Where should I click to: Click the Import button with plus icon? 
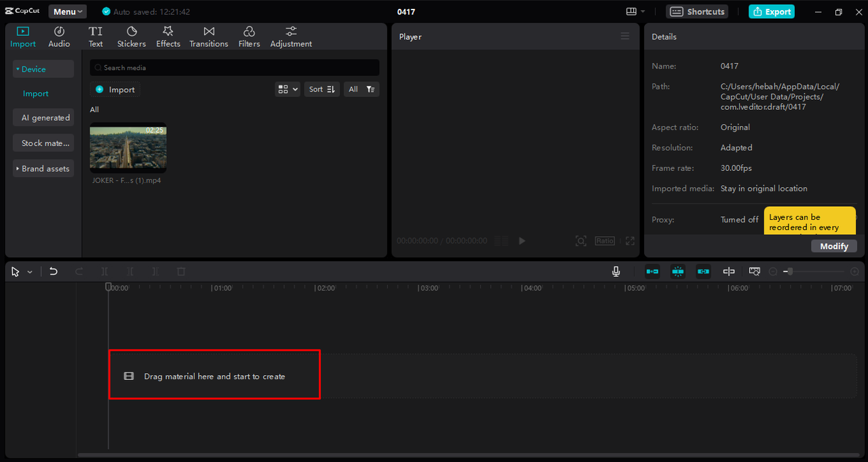coord(115,90)
